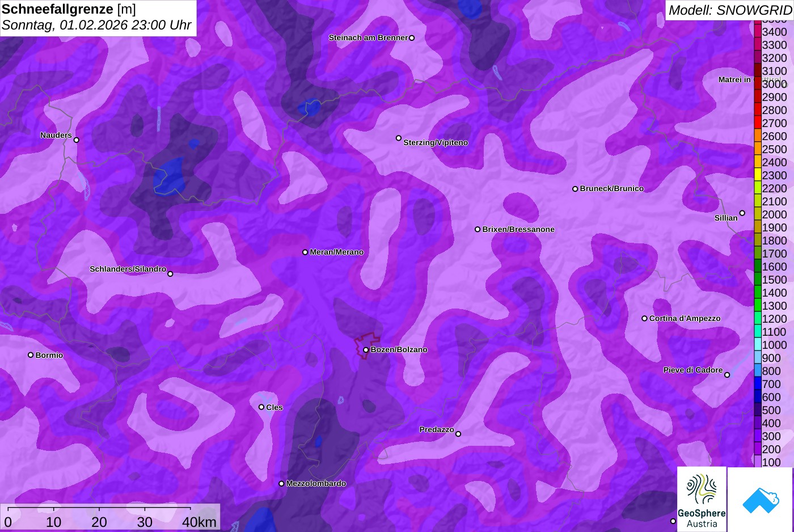
Task: Select the 700 m blue legend swatch
Action: tap(758, 384)
